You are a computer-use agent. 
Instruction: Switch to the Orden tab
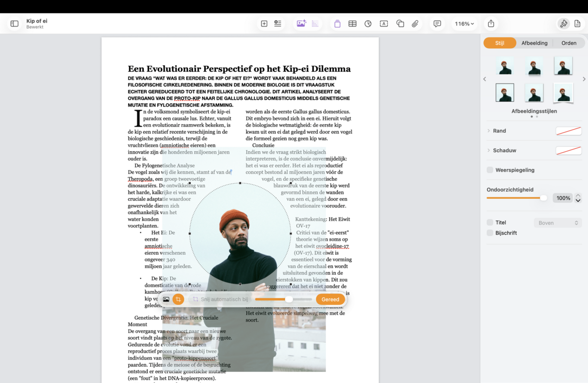569,43
